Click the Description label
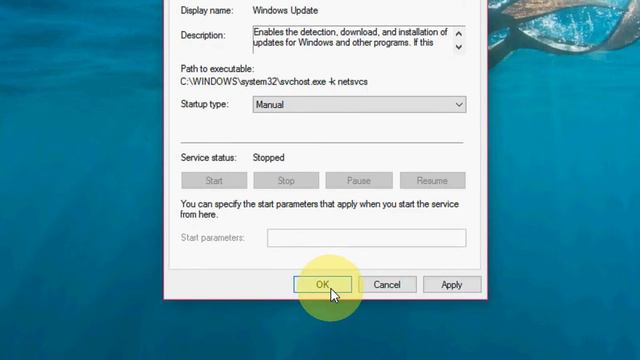Screen dimensions: 640x360 point(203,35)
